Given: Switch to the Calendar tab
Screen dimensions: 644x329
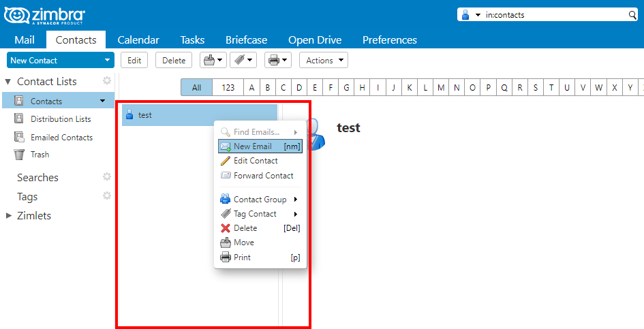Looking at the screenshot, I should pyautogui.click(x=138, y=40).
